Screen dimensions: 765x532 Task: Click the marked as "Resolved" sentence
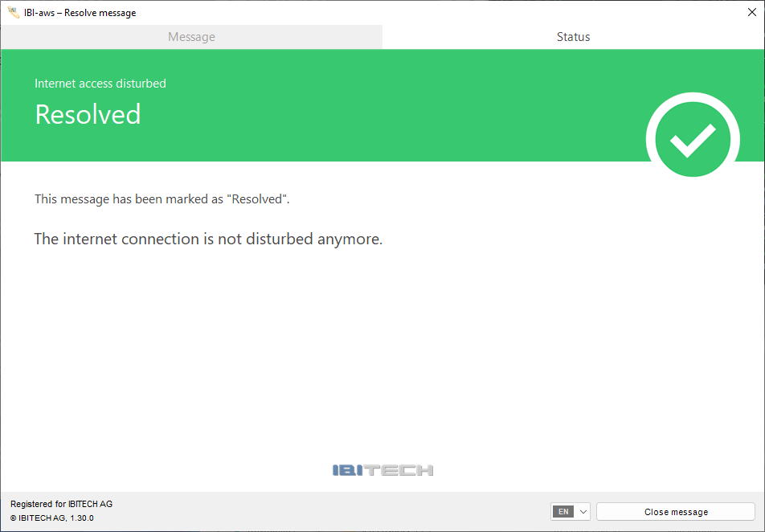click(162, 199)
